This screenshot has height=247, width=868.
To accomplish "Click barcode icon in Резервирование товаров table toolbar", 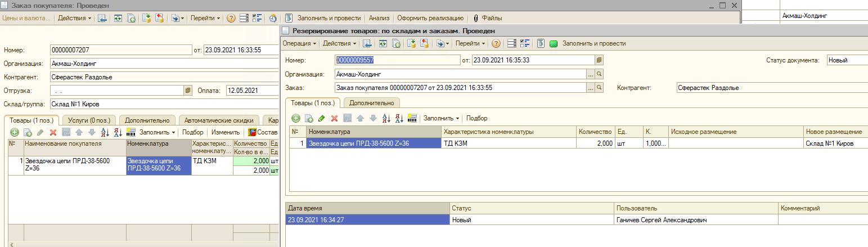I will tap(413, 118).
